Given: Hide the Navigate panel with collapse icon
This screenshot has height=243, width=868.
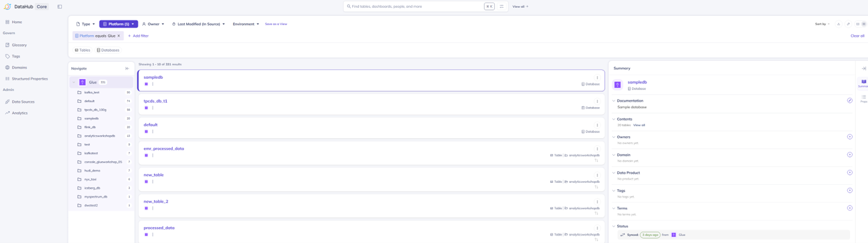Looking at the screenshot, I should click(x=127, y=68).
